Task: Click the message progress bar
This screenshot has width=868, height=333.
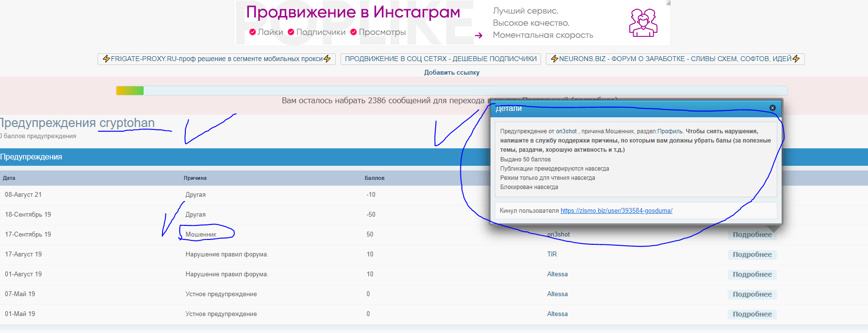Action: click(451, 91)
